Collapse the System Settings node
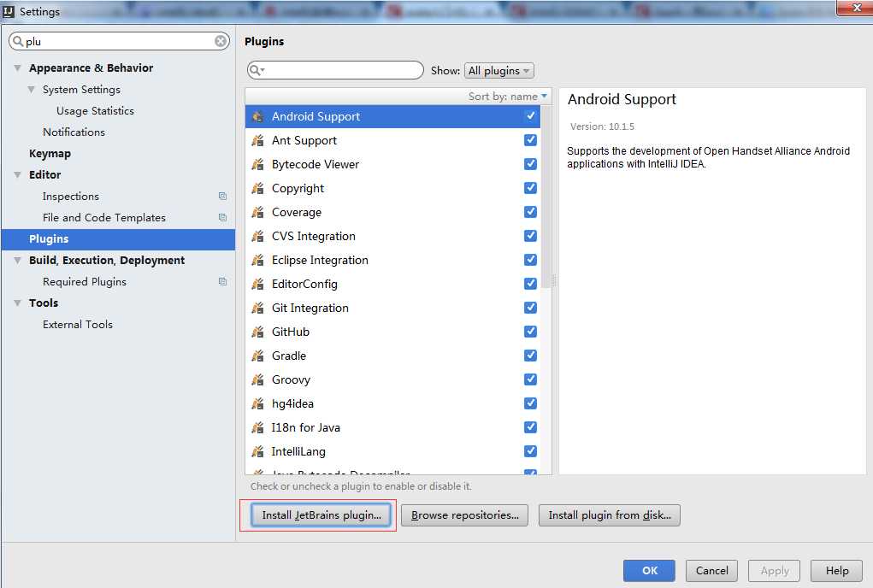 coord(31,90)
